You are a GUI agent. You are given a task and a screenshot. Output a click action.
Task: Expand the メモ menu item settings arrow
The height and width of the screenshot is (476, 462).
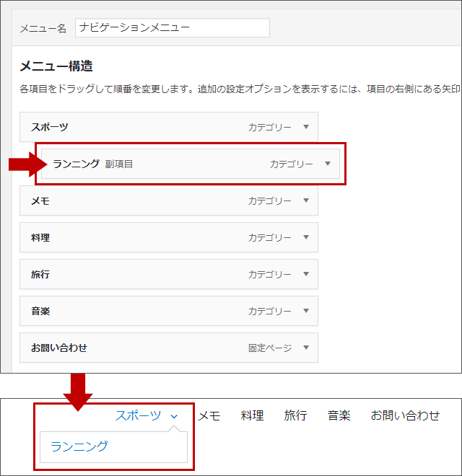click(x=305, y=200)
